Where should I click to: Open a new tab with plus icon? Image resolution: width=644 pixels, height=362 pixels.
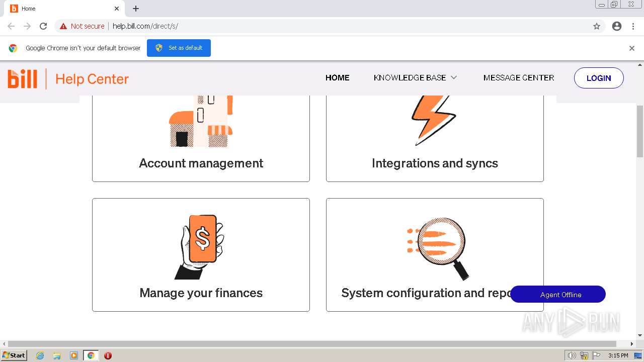point(136,9)
